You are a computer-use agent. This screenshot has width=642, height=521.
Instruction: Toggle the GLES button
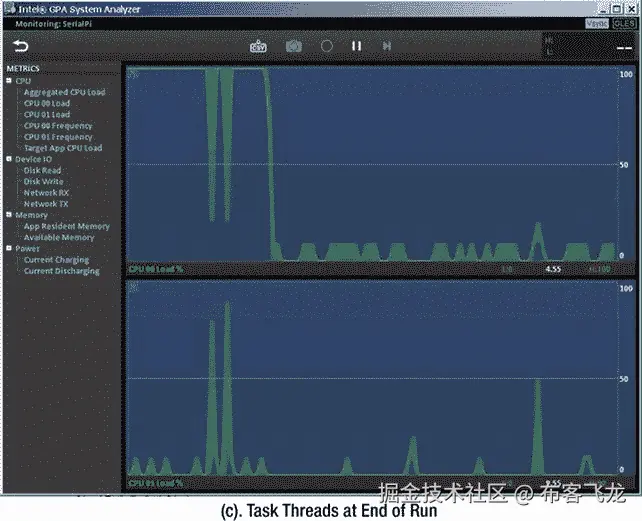pos(624,24)
